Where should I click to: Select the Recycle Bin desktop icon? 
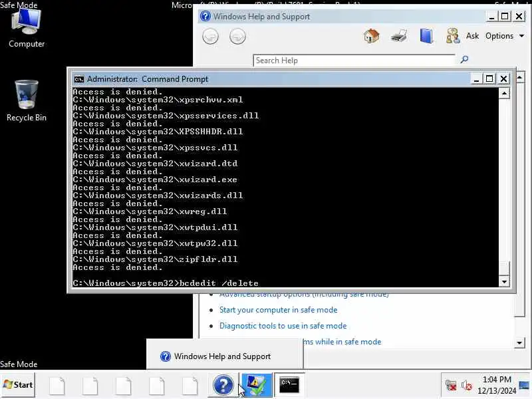point(27,101)
